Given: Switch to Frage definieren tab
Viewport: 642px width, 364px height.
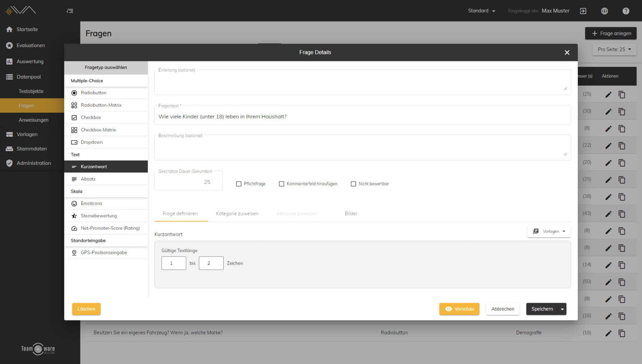Looking at the screenshot, I should click(180, 214).
